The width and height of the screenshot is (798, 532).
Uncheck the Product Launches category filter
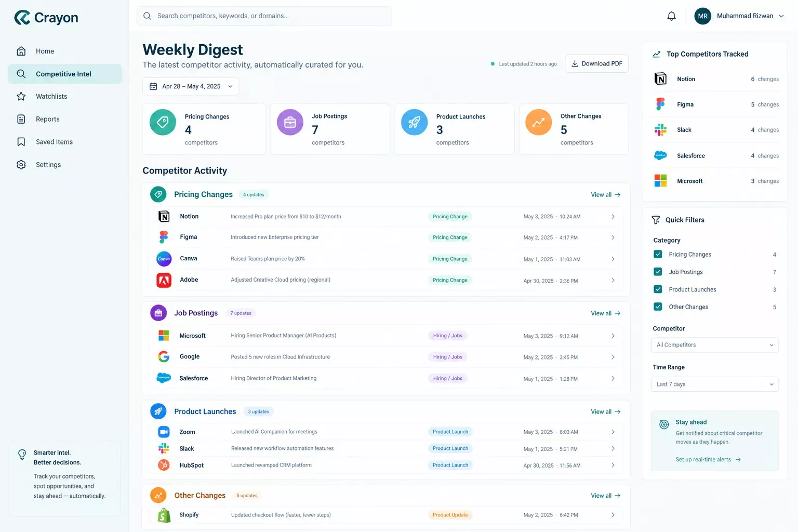(658, 289)
